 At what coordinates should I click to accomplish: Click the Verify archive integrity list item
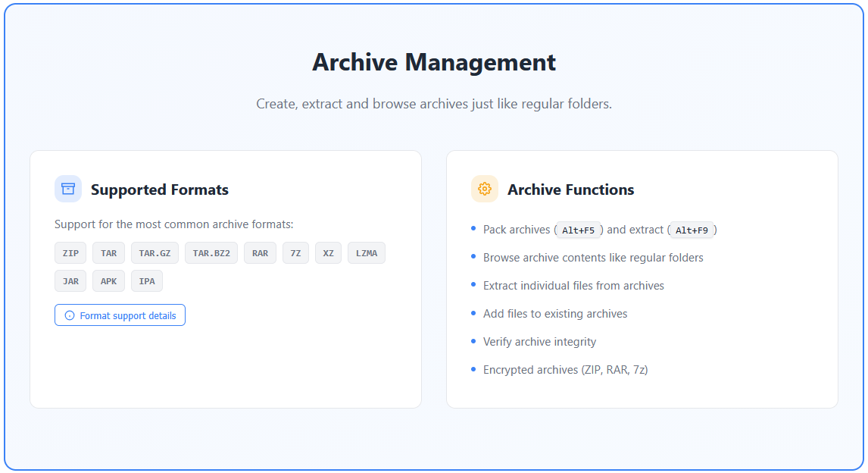click(539, 342)
